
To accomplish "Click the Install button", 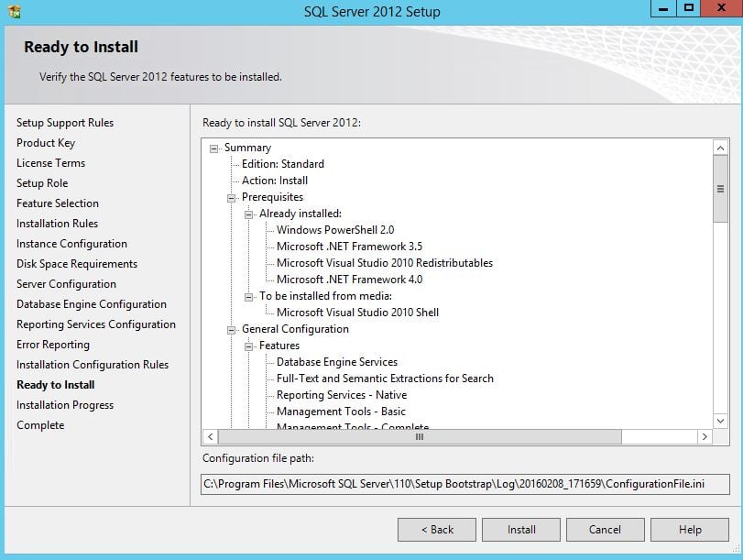I will click(x=521, y=529).
